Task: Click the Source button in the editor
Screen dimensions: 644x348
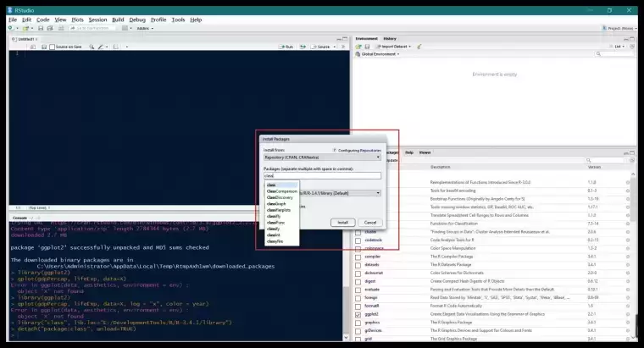Action: [x=321, y=47]
